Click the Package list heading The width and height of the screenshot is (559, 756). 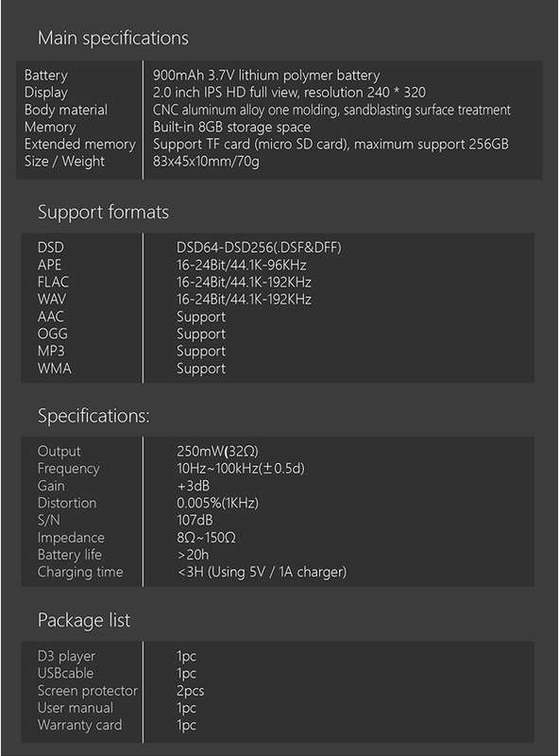tap(84, 620)
